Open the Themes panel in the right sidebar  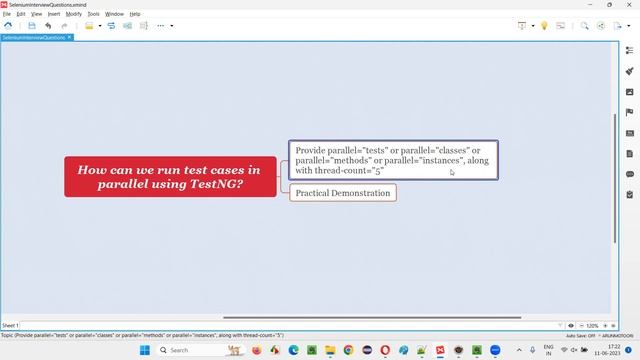(629, 133)
